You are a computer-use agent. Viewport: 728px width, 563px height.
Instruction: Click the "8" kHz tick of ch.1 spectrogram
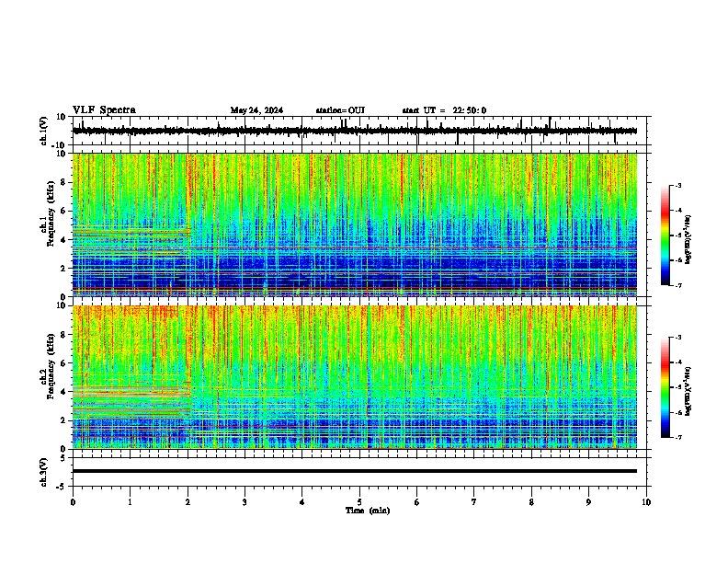(64, 182)
